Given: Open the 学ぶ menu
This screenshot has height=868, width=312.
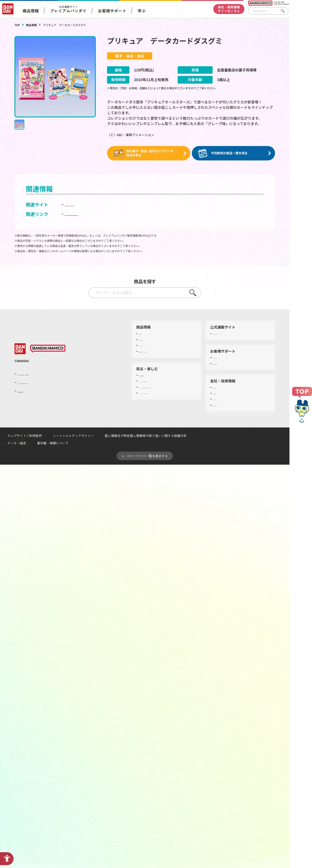Looking at the screenshot, I should (142, 11).
